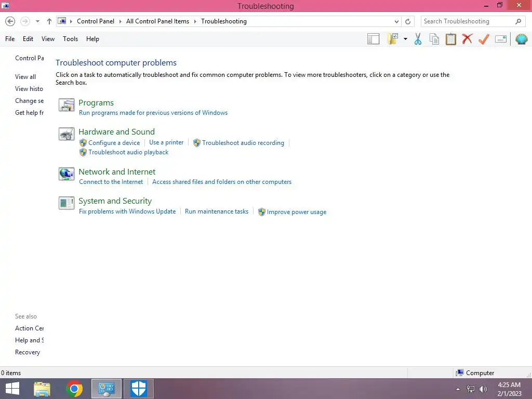The width and height of the screenshot is (532, 399).
Task: Click the Windows Start button
Action: (12, 389)
